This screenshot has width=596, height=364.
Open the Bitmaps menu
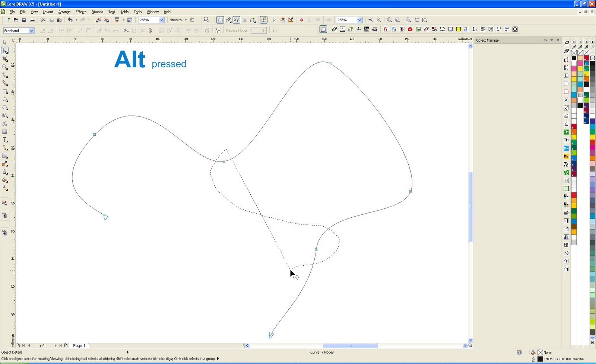point(97,12)
